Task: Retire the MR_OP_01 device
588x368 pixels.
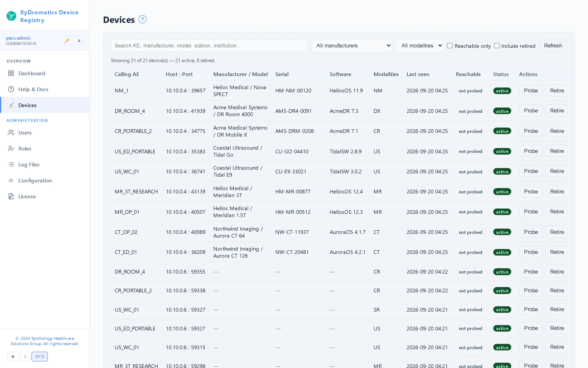Action: pos(557,212)
